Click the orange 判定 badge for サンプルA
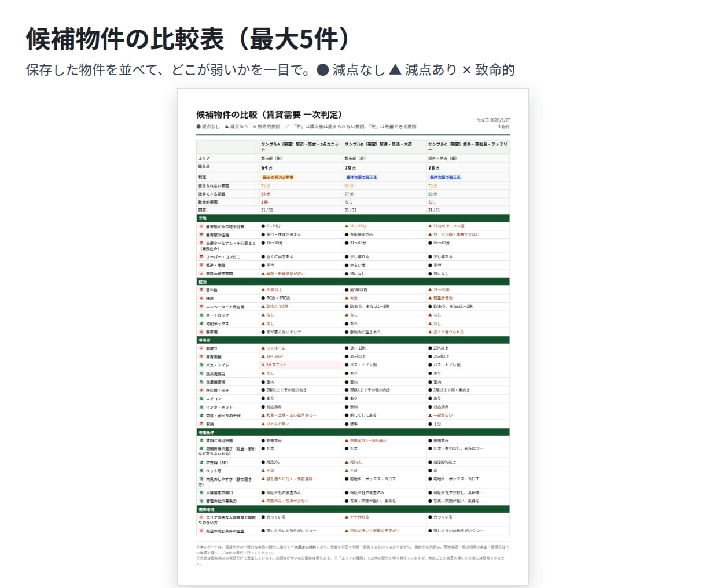Screen dimensions: 706x588 (x=278, y=178)
